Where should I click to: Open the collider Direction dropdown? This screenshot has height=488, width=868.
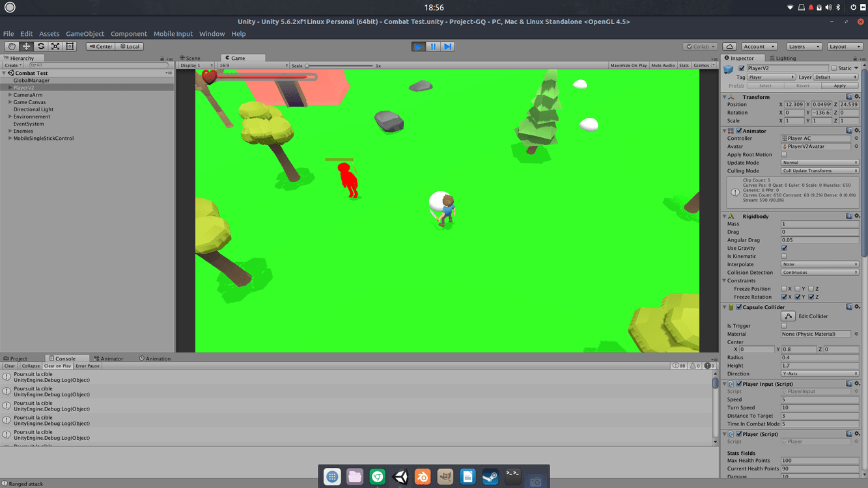[x=820, y=373]
